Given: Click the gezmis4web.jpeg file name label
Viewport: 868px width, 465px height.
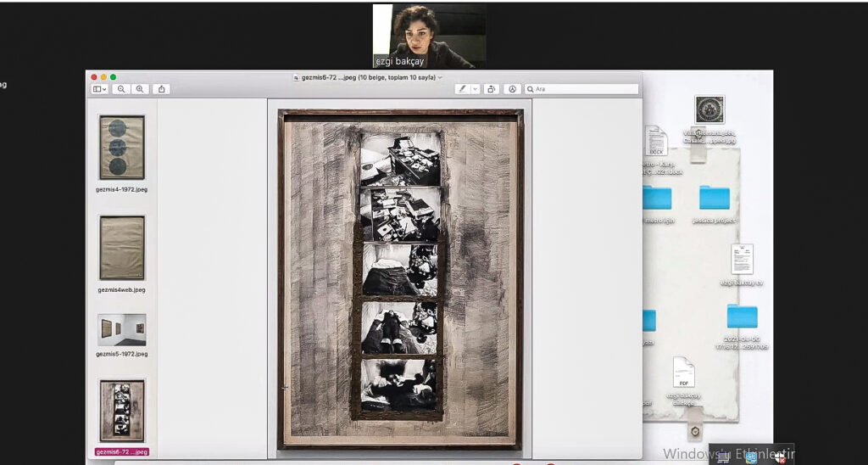Looking at the screenshot, I should pos(122,289).
